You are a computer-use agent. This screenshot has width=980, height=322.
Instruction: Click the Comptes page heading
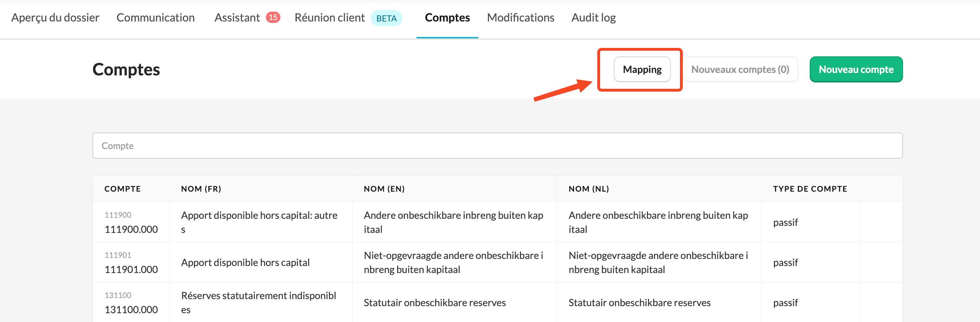(126, 69)
